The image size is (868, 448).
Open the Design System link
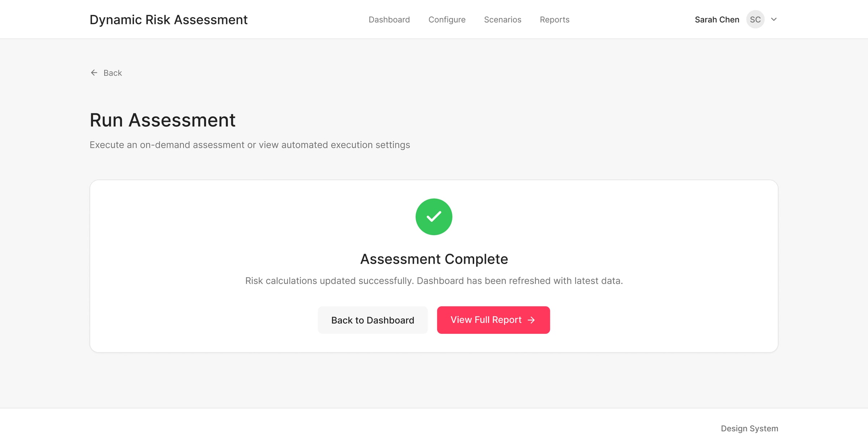749,428
